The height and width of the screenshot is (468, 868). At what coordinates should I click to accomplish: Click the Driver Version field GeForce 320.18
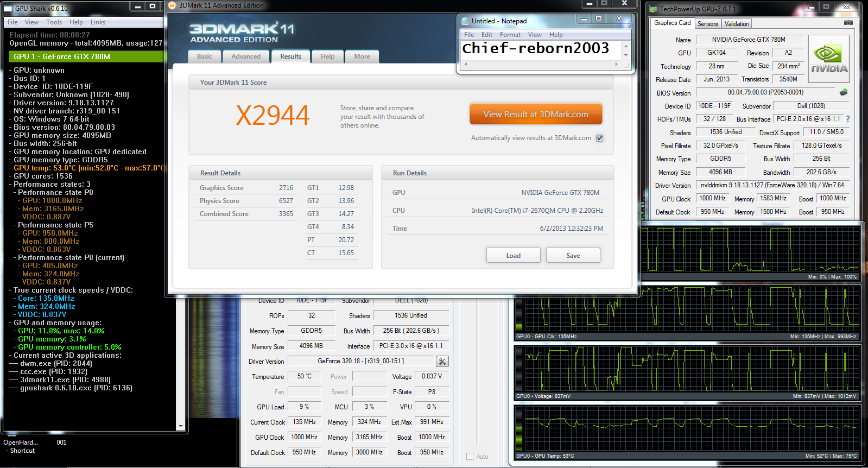pyautogui.click(x=361, y=361)
